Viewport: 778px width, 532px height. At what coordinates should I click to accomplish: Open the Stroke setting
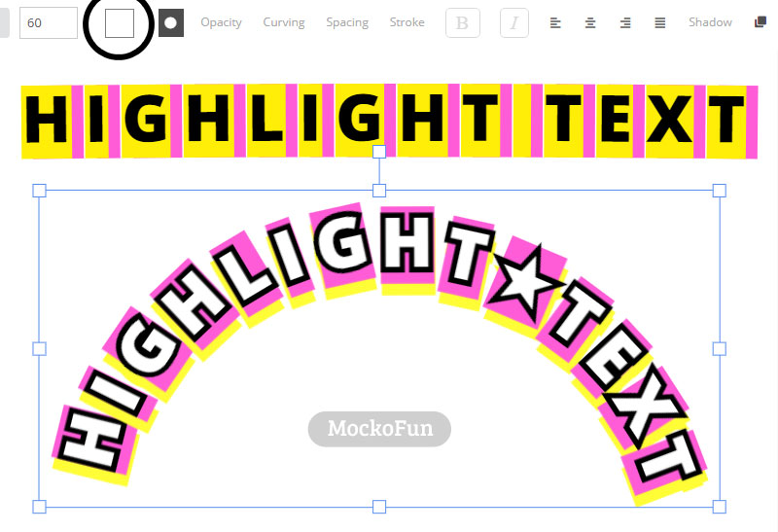tap(407, 22)
